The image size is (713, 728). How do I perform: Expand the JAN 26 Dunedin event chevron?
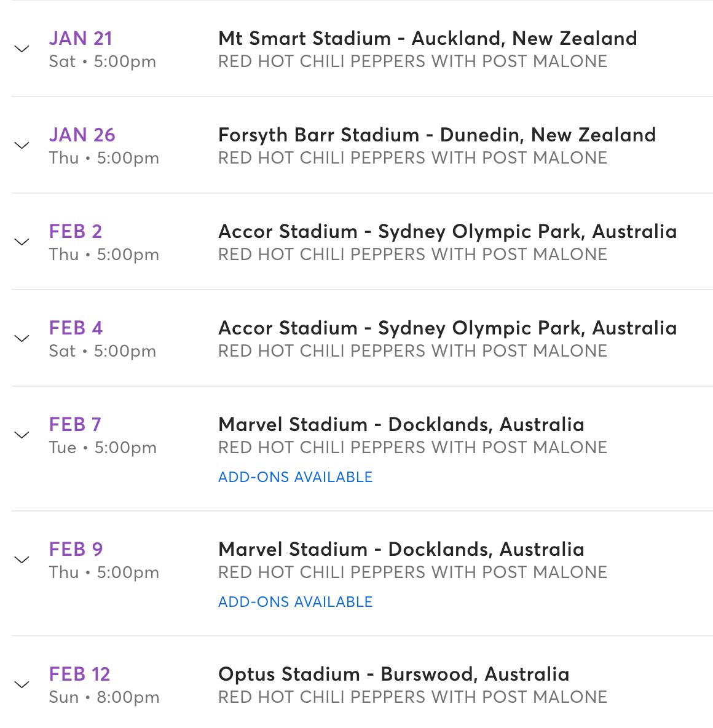[x=22, y=146]
